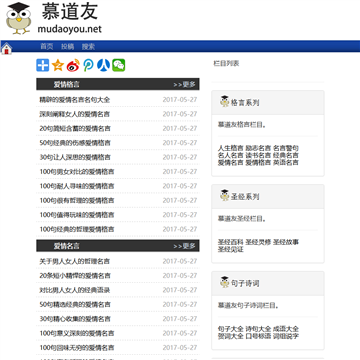The height and width of the screenshot is (360, 360).
Task: Open article 100句经典的哲理爱情格言
Action: click(x=77, y=229)
